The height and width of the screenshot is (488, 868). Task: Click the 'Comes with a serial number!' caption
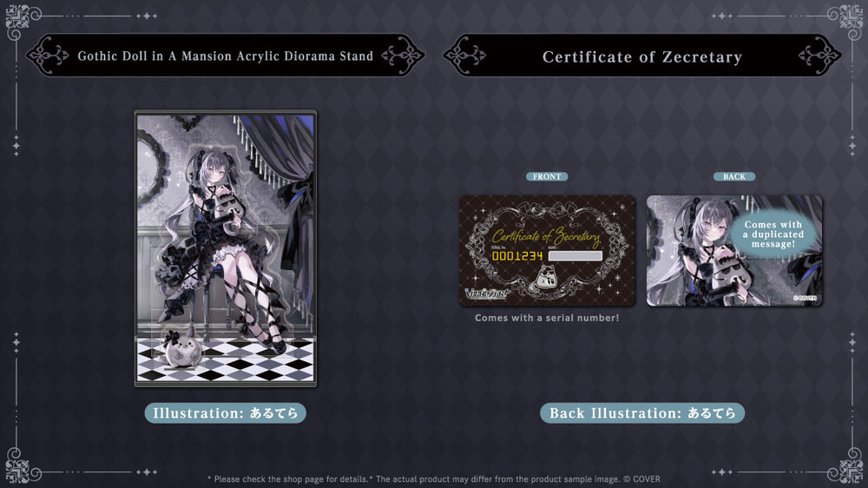(x=547, y=319)
